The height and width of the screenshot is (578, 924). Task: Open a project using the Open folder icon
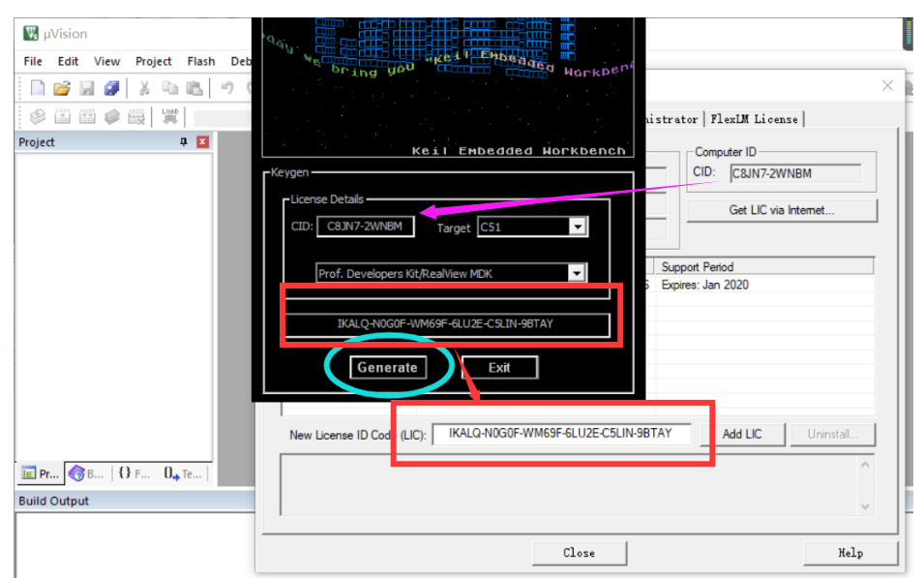click(61, 88)
